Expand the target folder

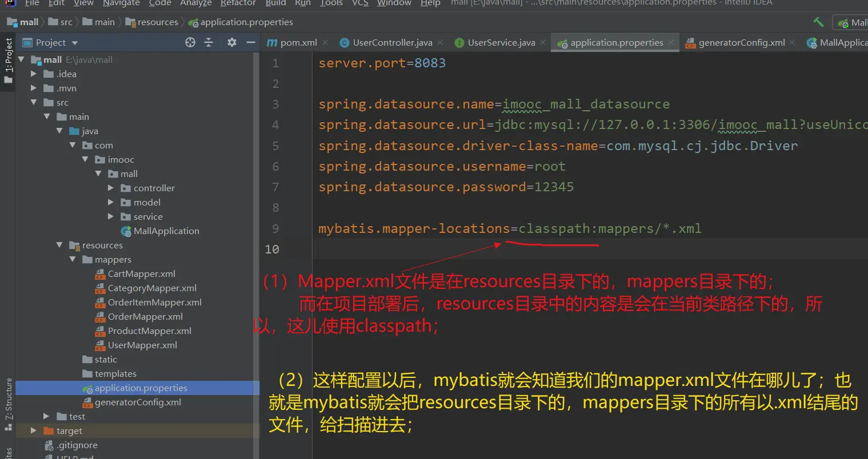coord(33,430)
